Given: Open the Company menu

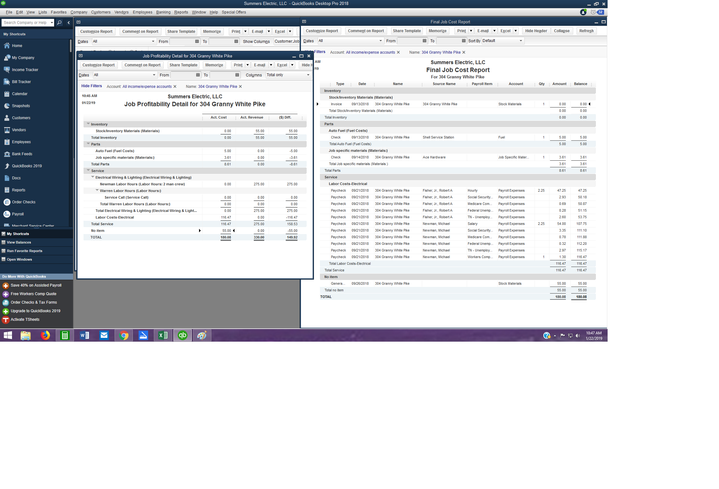Looking at the screenshot, I should pos(79,12).
